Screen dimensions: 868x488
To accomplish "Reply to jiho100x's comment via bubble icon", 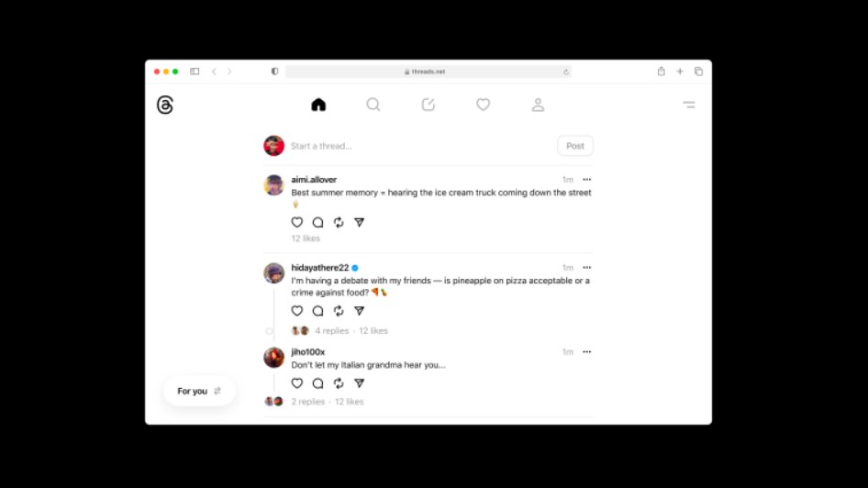I will pos(317,383).
